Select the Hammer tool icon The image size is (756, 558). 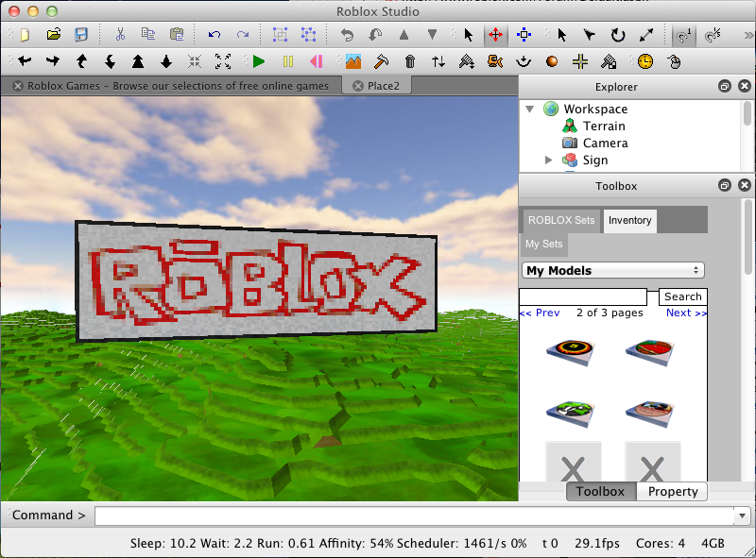click(x=381, y=61)
